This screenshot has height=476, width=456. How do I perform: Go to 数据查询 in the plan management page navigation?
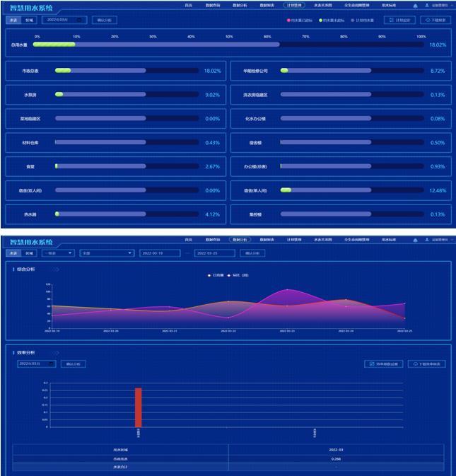coord(212,4)
